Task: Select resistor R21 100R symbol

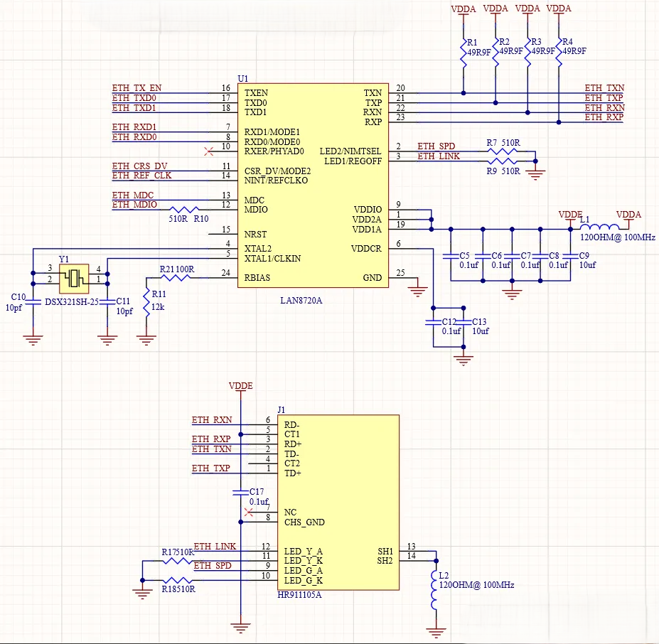Action: (176, 277)
